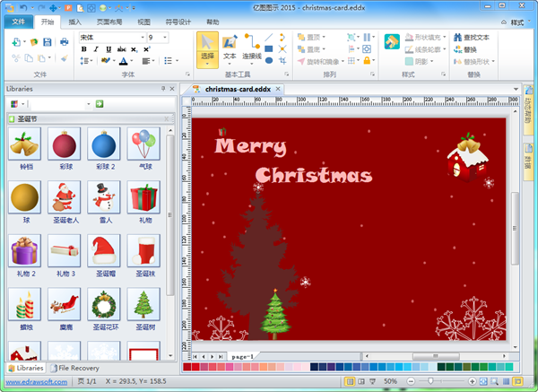The width and height of the screenshot is (538, 392).
Task: Click the Merry Christmas text on canvas
Action: pos(293,161)
